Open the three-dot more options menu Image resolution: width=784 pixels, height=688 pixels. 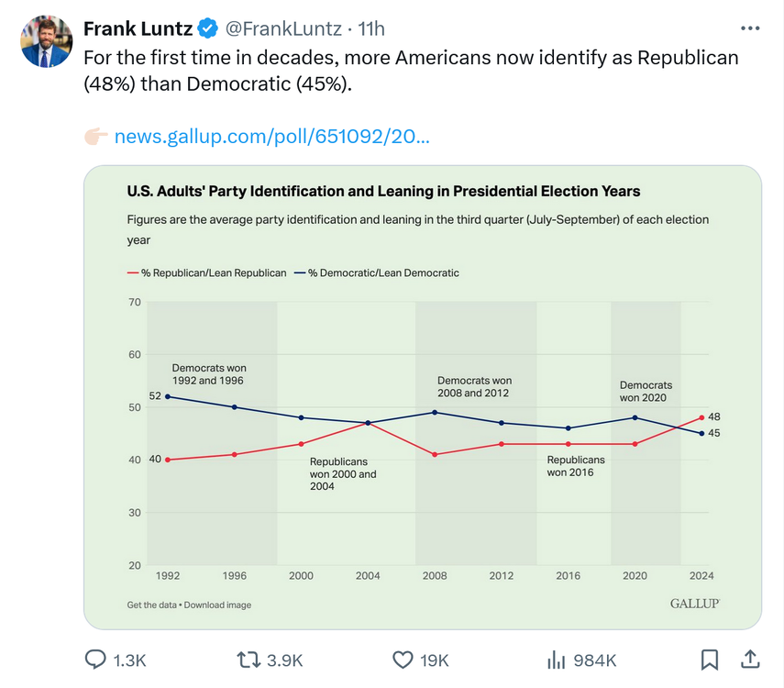click(x=749, y=28)
